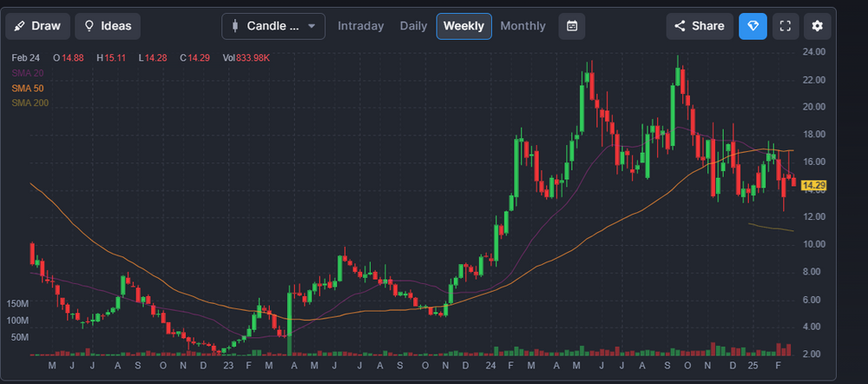Share this chart
Screen dimensions: 868x384
tap(700, 26)
